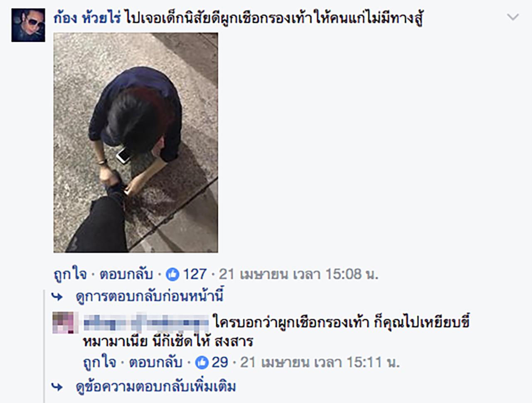Open ก้อง ห้วยไร่ profile name link
Image resolution: width=532 pixels, height=403 pixels.
click(x=87, y=18)
